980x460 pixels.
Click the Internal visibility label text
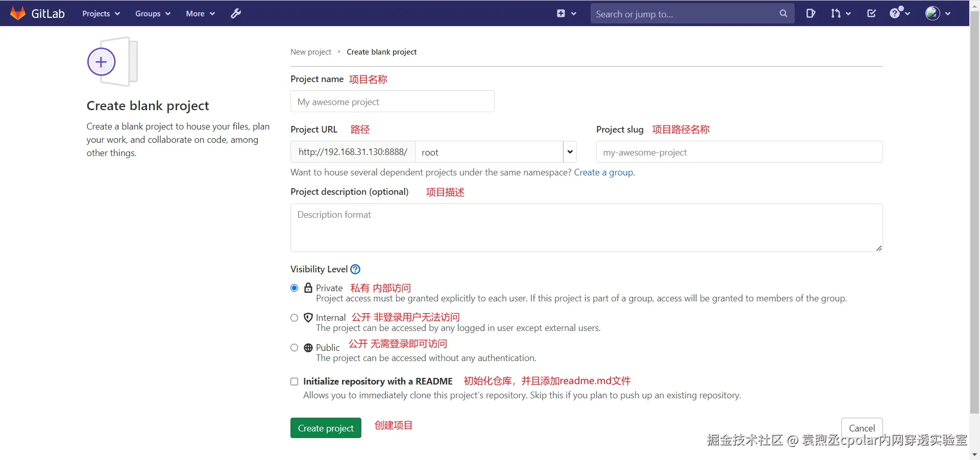331,318
